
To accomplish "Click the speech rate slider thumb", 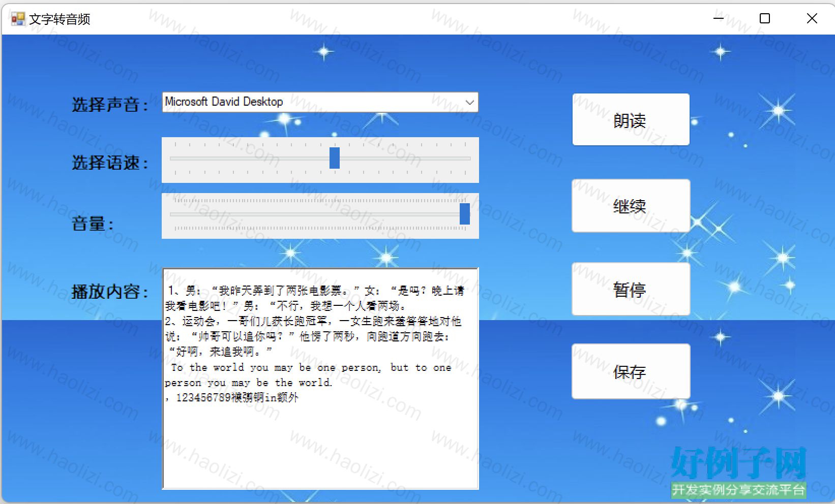I will click(x=334, y=158).
